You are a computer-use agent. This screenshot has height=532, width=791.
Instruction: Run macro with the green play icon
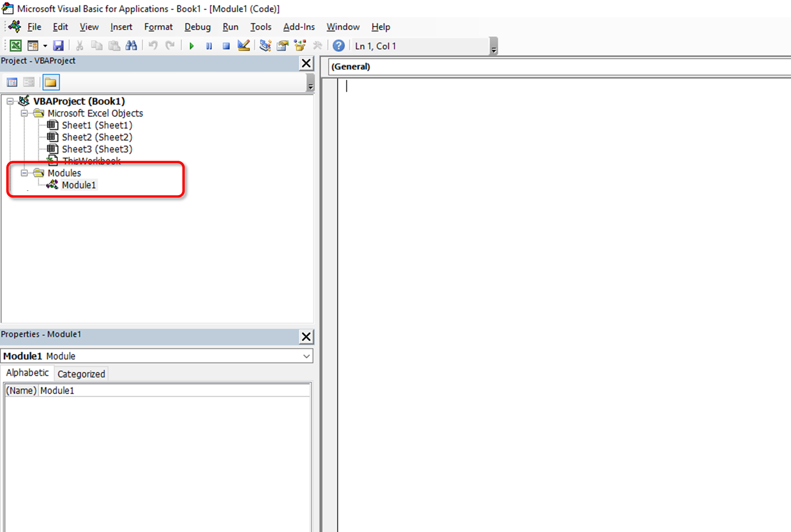point(191,45)
